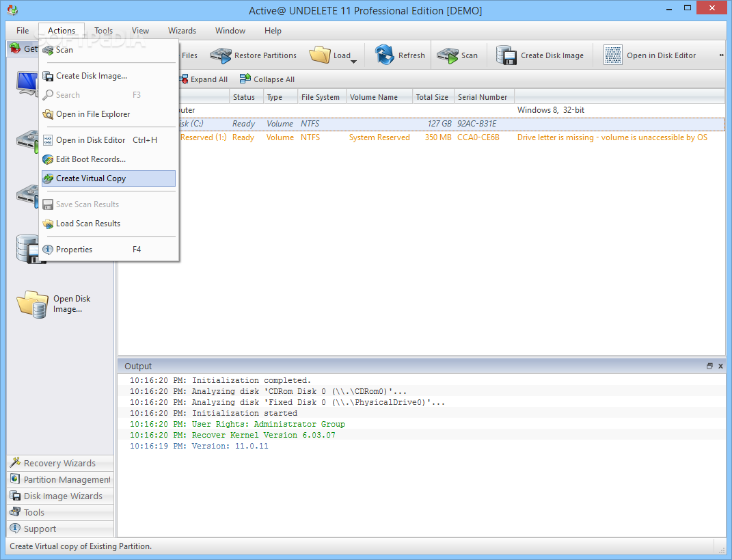This screenshot has height=560, width=732.
Task: Open the Recovery Wizards sidebar section
Action: pos(60,463)
